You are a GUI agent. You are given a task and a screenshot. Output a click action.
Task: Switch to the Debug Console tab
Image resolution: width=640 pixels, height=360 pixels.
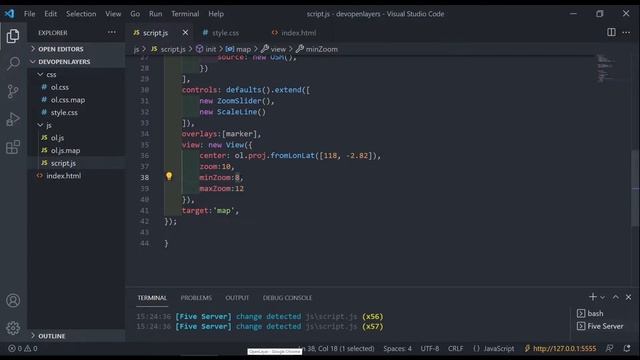tap(287, 298)
